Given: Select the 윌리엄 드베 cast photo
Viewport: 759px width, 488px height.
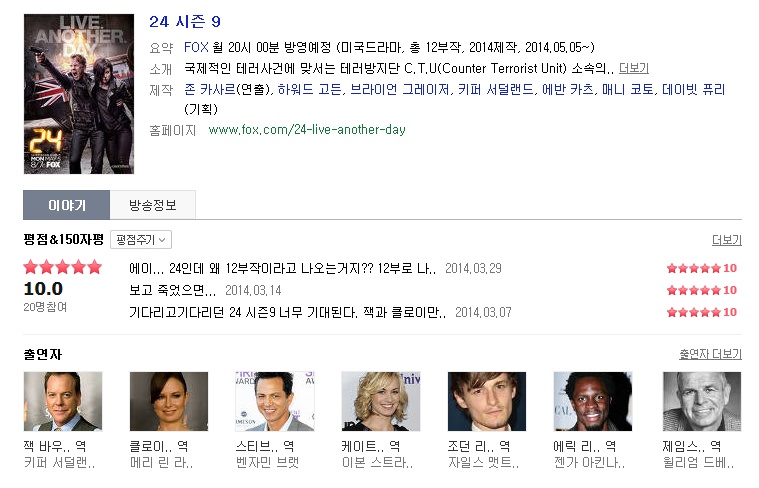Looking at the screenshot, I should pyautogui.click(x=702, y=401).
